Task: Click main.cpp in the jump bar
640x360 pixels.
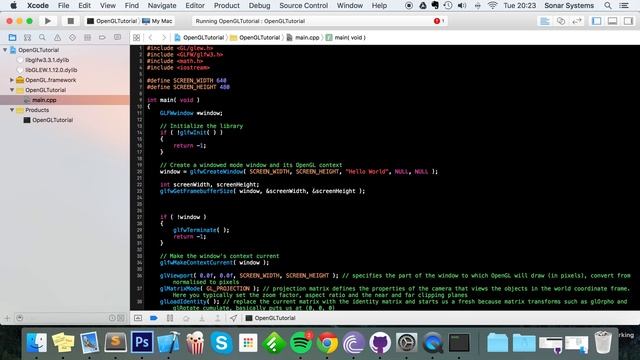Action: [x=303, y=38]
